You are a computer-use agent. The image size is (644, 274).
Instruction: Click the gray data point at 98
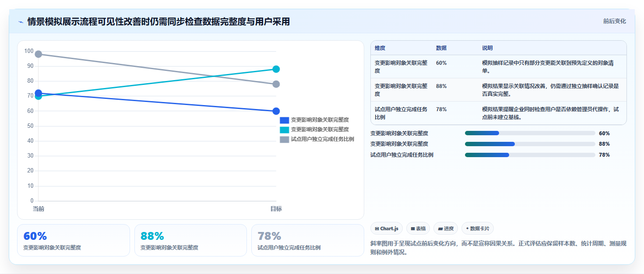click(39, 54)
